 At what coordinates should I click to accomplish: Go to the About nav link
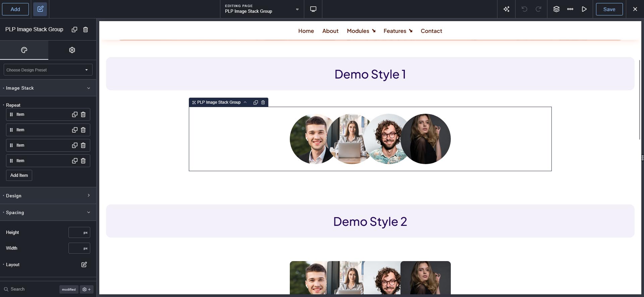tap(330, 31)
